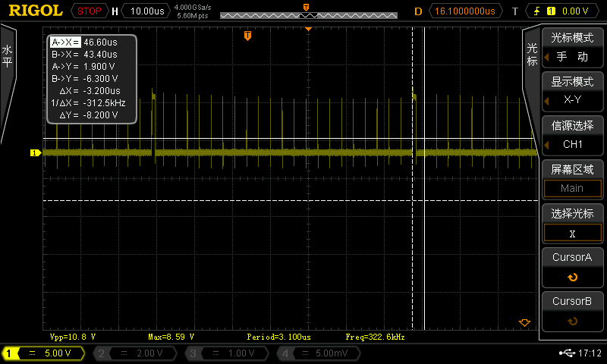
Task: Click the solid horizontal cursor A line
Action: click(288, 139)
